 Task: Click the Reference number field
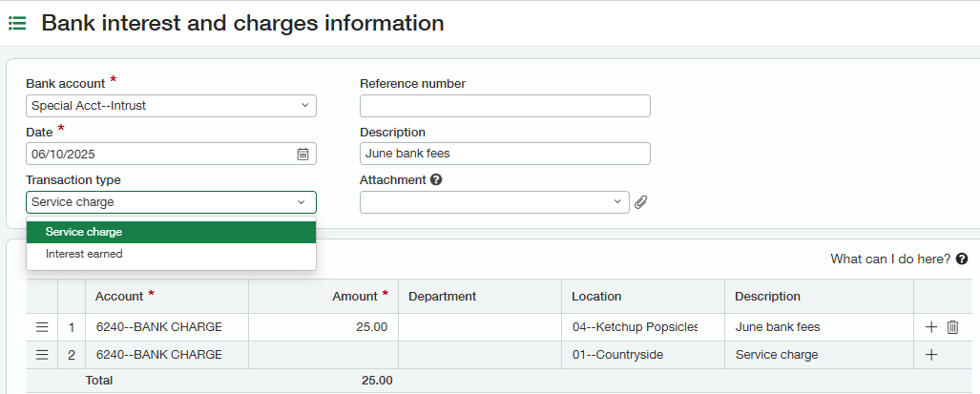click(x=505, y=106)
